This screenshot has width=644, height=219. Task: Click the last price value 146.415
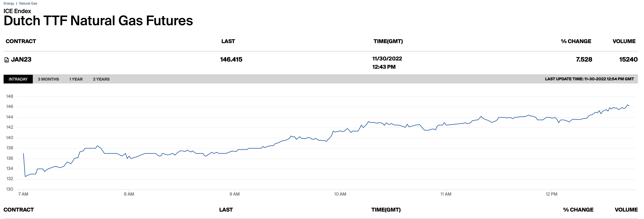point(231,60)
